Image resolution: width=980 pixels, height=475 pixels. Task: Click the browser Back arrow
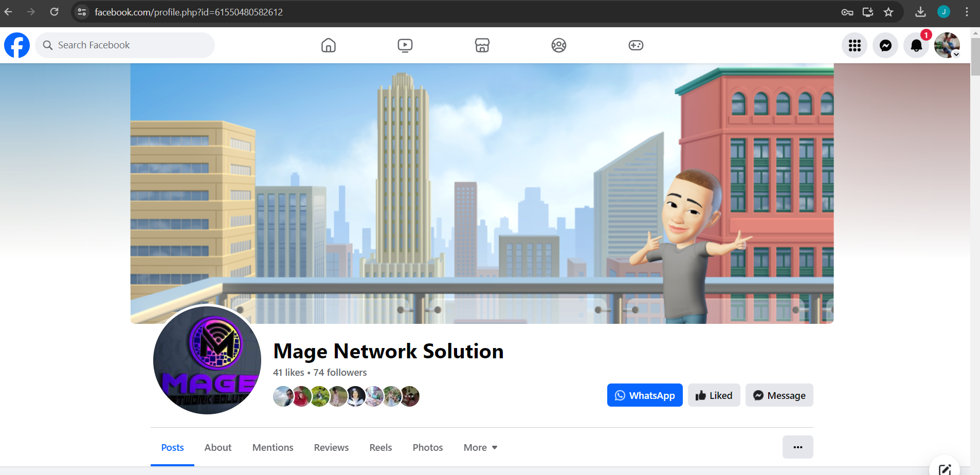click(9, 12)
